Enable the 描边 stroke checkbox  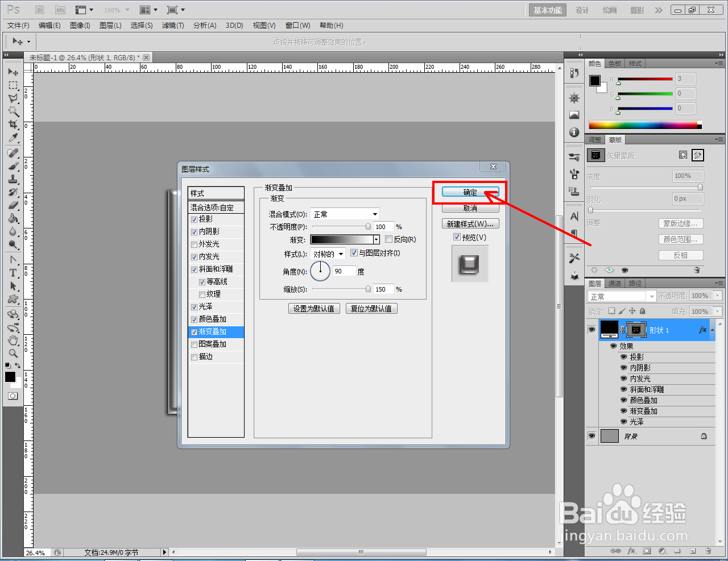point(195,357)
